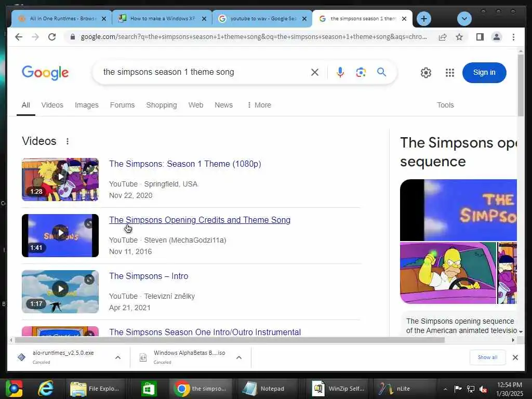Open the Videos section three-dot options
The height and width of the screenshot is (399, 532).
click(x=68, y=141)
